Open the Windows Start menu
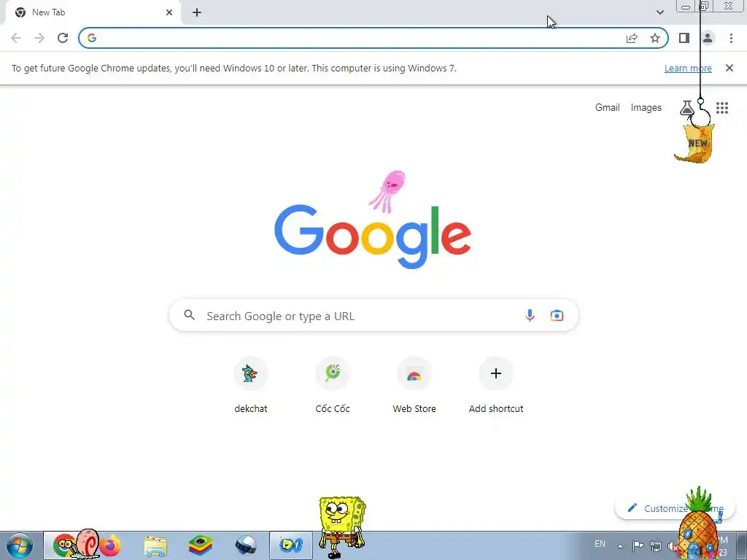747x560 pixels. [20, 545]
